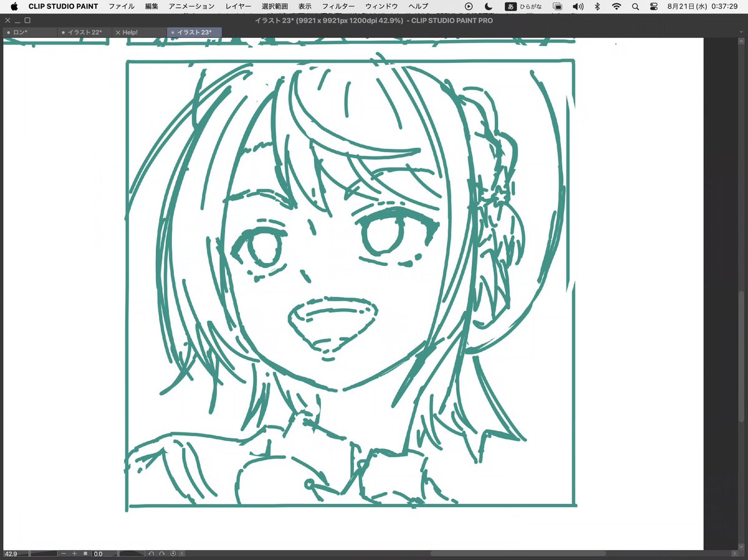Open the アニメーション menu

191,6
